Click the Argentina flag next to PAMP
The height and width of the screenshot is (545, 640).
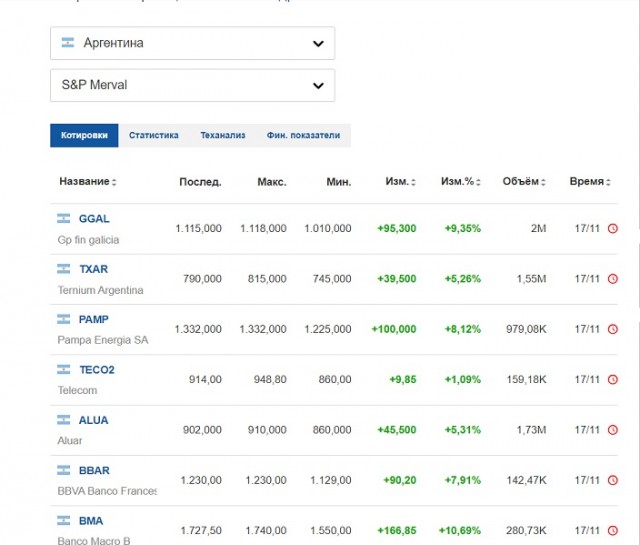63,319
